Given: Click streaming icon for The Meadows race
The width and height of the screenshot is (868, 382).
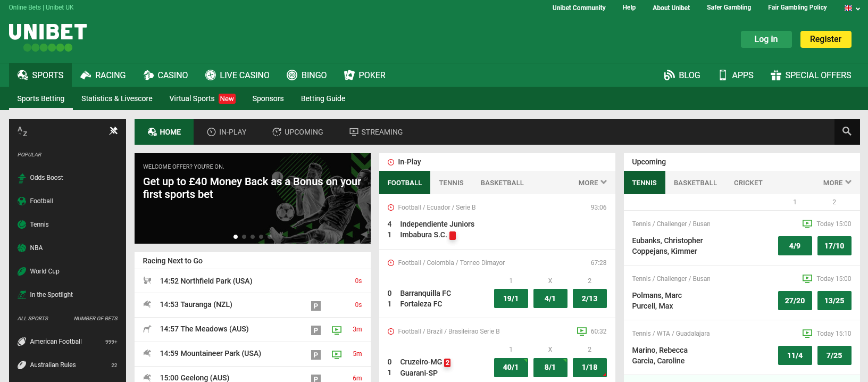Looking at the screenshot, I should [x=337, y=330].
